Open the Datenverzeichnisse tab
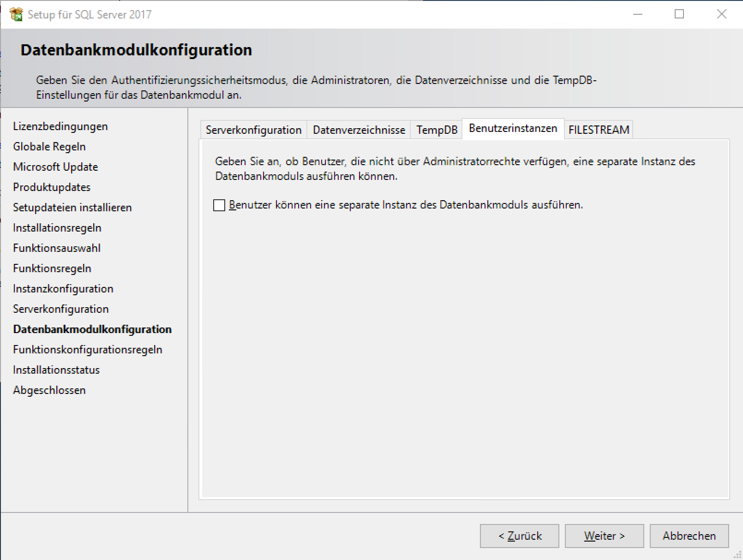The height and width of the screenshot is (560, 743). coord(359,130)
